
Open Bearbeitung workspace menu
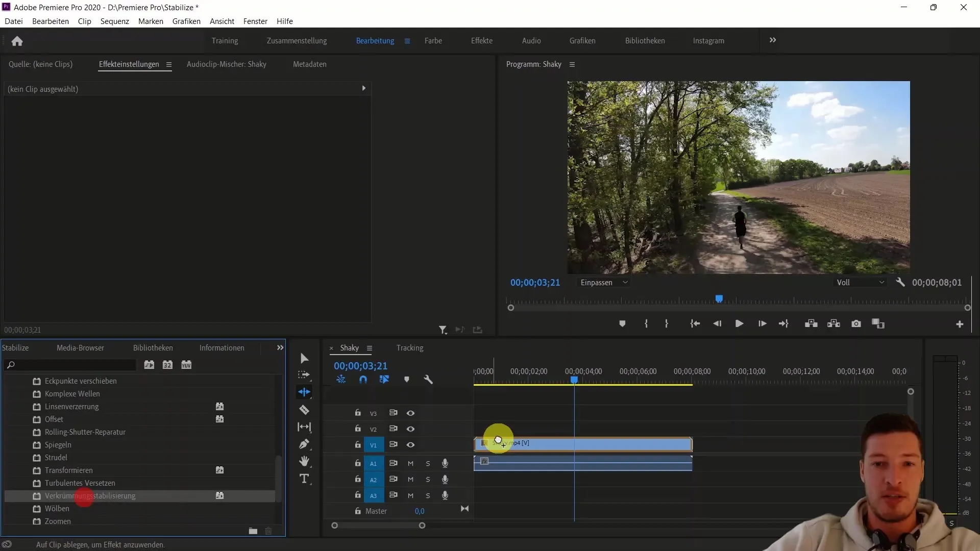point(407,41)
